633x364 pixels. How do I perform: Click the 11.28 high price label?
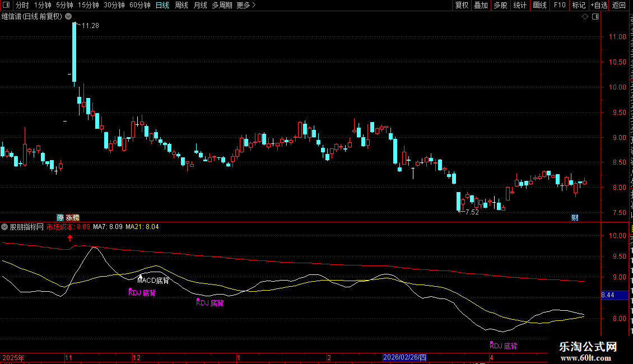(90, 25)
